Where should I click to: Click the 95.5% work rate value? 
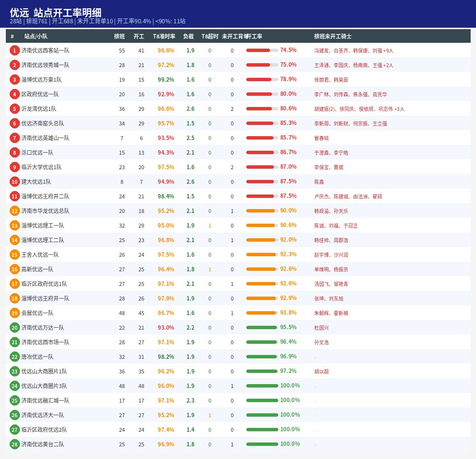click(x=288, y=327)
